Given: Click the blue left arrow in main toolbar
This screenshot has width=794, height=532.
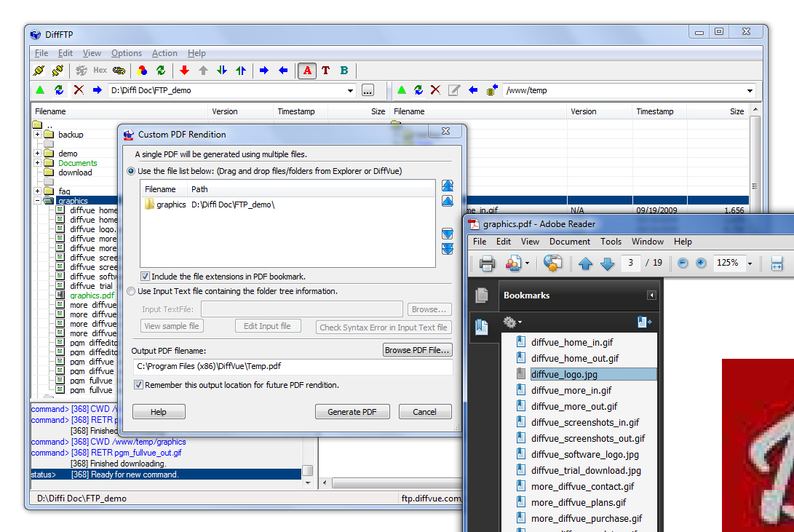Looking at the screenshot, I should [283, 71].
